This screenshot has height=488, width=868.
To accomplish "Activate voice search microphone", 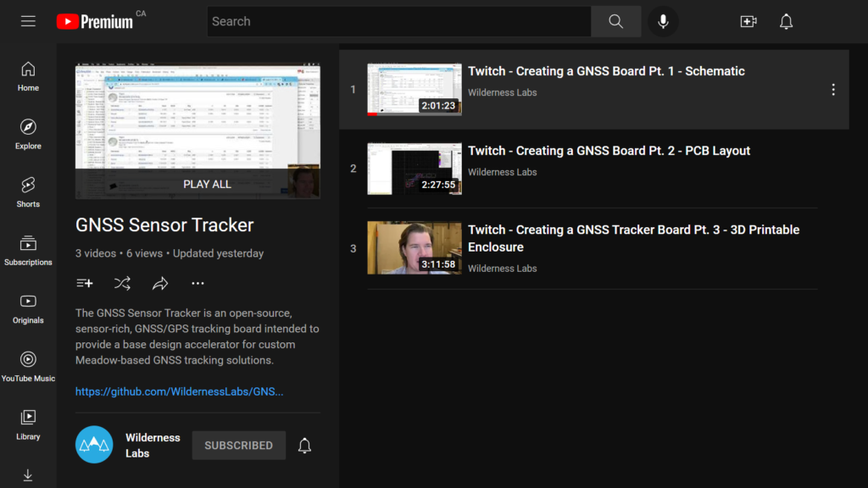I will (x=663, y=21).
